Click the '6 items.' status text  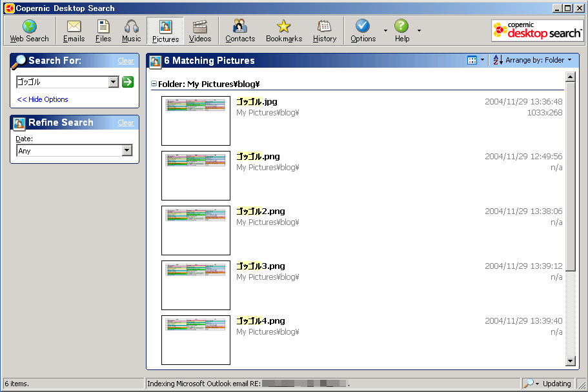[x=17, y=384]
